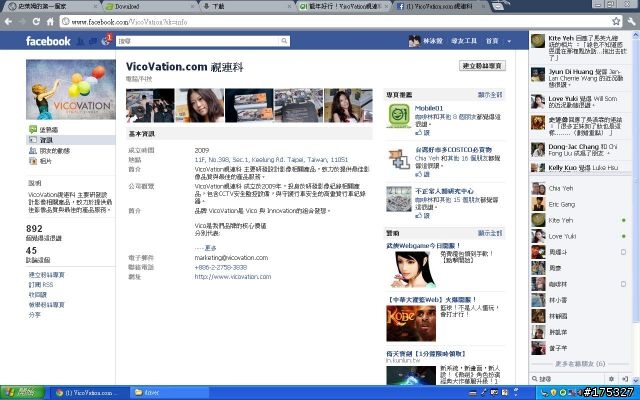The image size is (640, 400).
Task: Switch to the first browser tab
Action: [53, 6]
